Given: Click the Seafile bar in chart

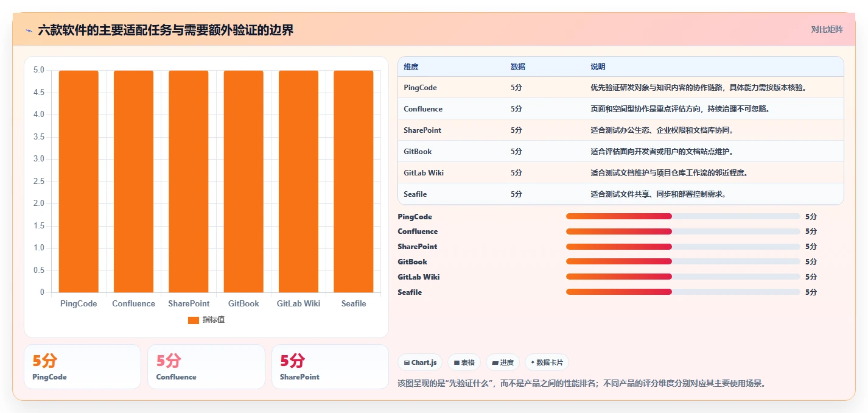Looking at the screenshot, I should pos(353,182).
